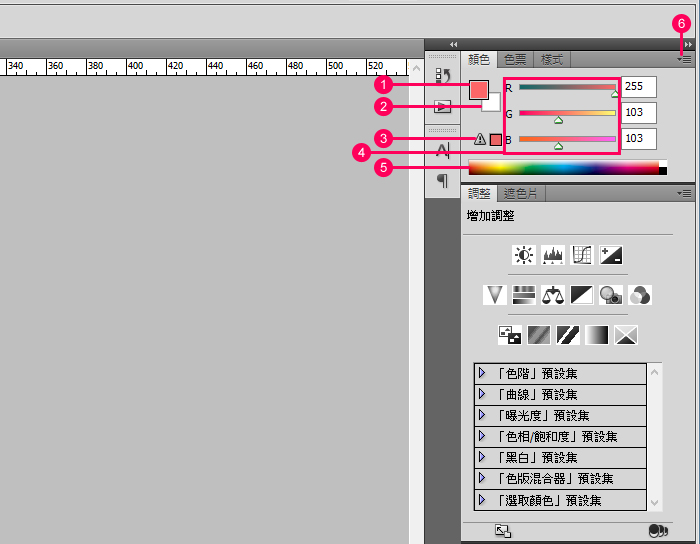Add a Vibrance adjustment
700x544 pixels.
coord(496,295)
